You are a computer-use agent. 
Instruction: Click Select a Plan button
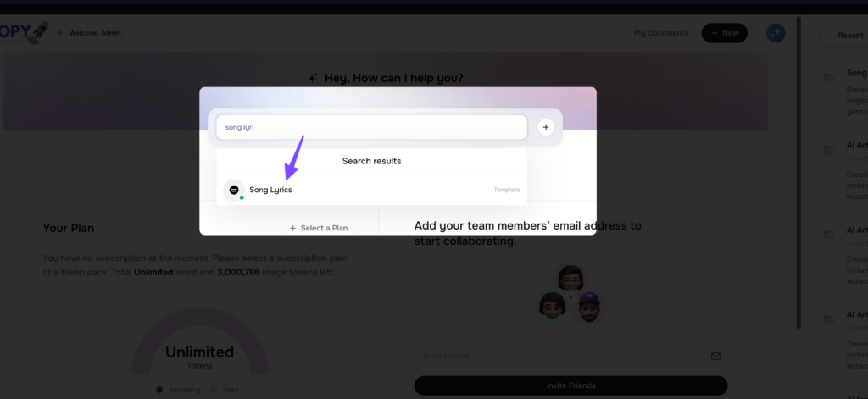pyautogui.click(x=319, y=228)
